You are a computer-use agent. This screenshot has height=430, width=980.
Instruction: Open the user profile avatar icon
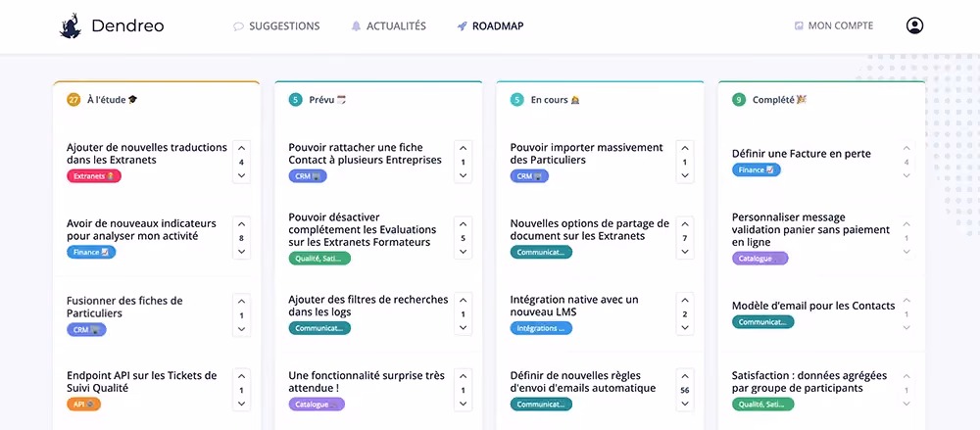[914, 25]
